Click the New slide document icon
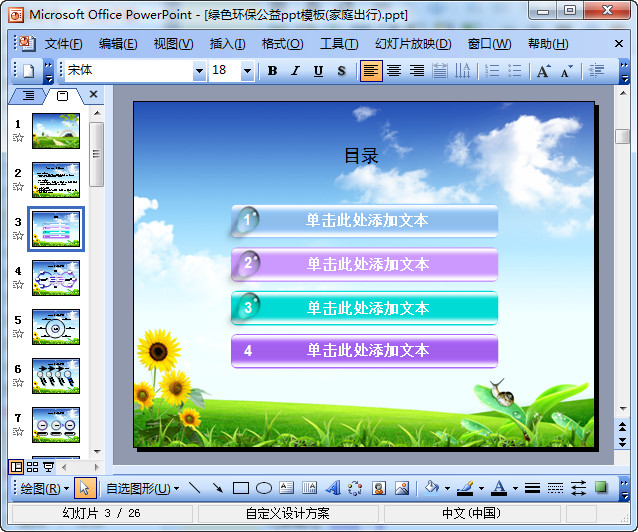This screenshot has height=532, width=638. coord(28,71)
